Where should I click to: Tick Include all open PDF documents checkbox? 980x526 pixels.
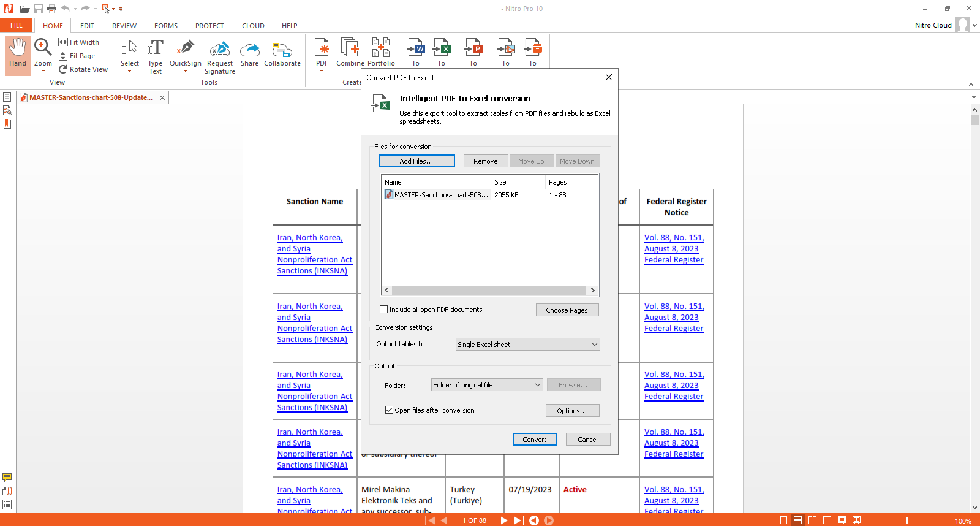tap(384, 310)
